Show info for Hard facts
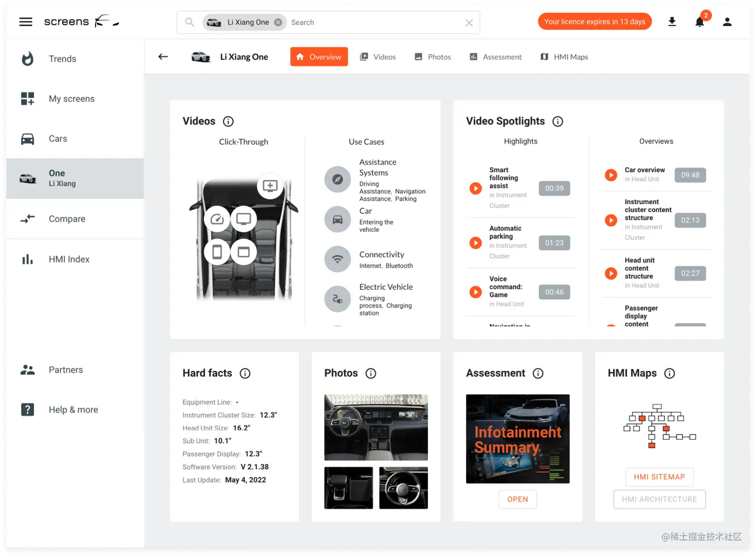Viewport: 756px width, 556px height. pyautogui.click(x=245, y=373)
